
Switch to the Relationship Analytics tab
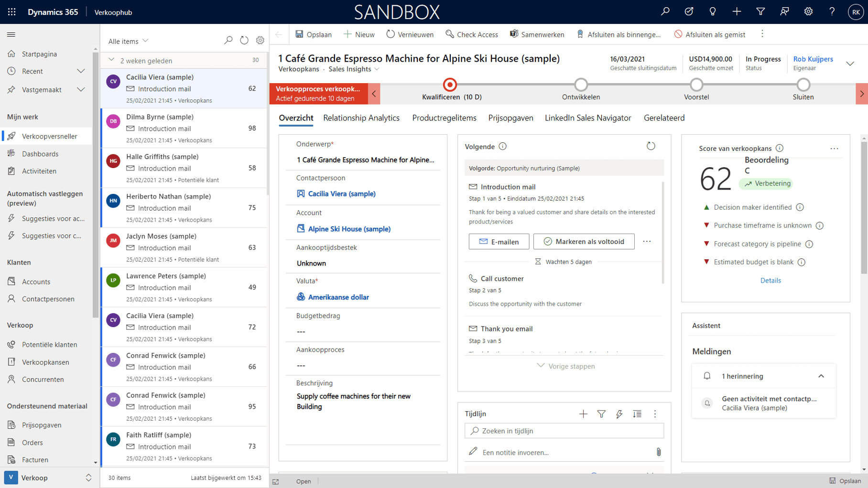point(361,118)
